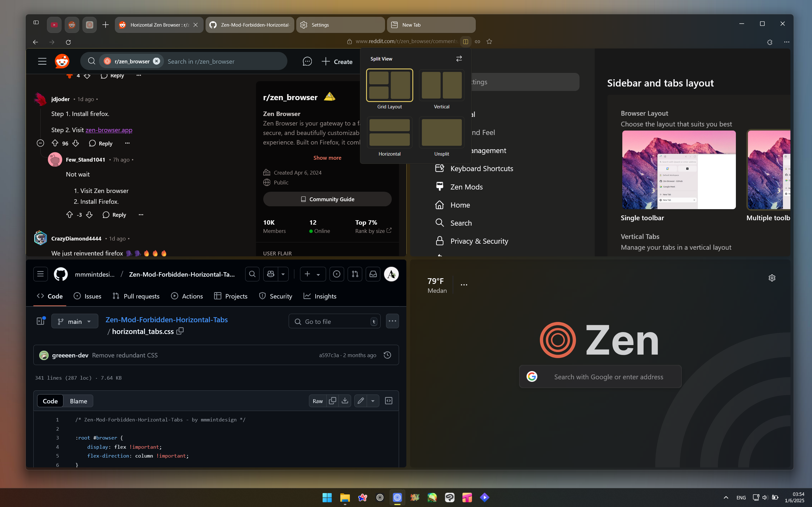Screen dimensions: 812x507
Task: Go to the Insights tab on the repository
Action: (319, 296)
